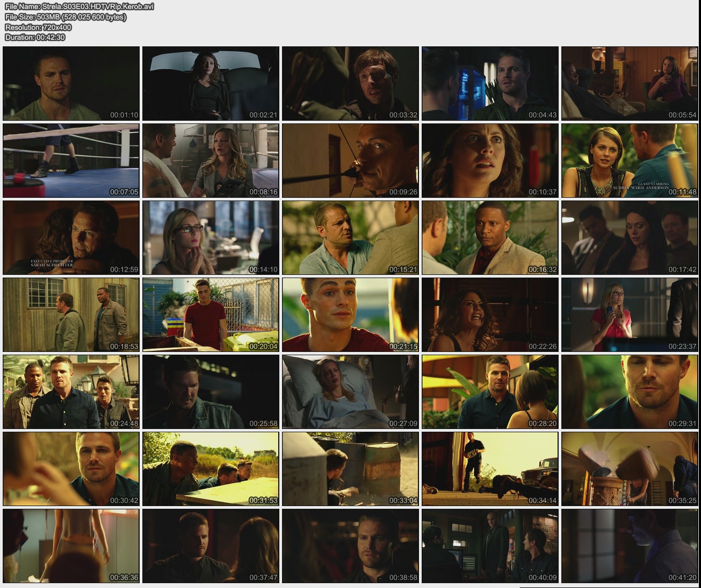Click the frame with Guest Starring credit

629,161
